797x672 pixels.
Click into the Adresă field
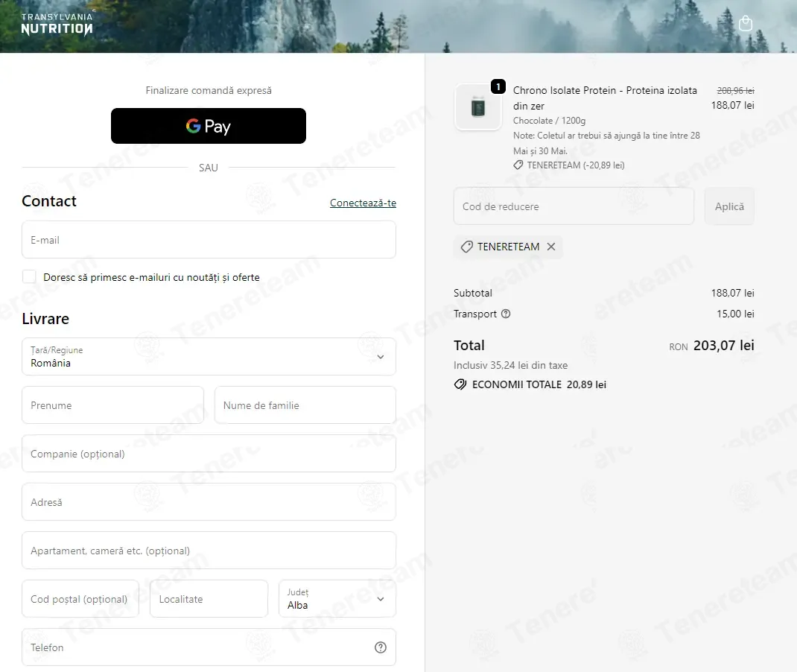click(209, 501)
